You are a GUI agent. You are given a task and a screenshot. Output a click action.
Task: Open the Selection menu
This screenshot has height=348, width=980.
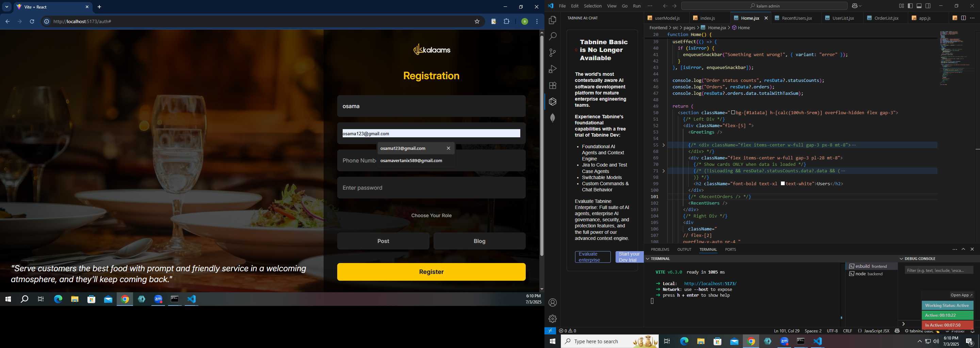point(593,6)
